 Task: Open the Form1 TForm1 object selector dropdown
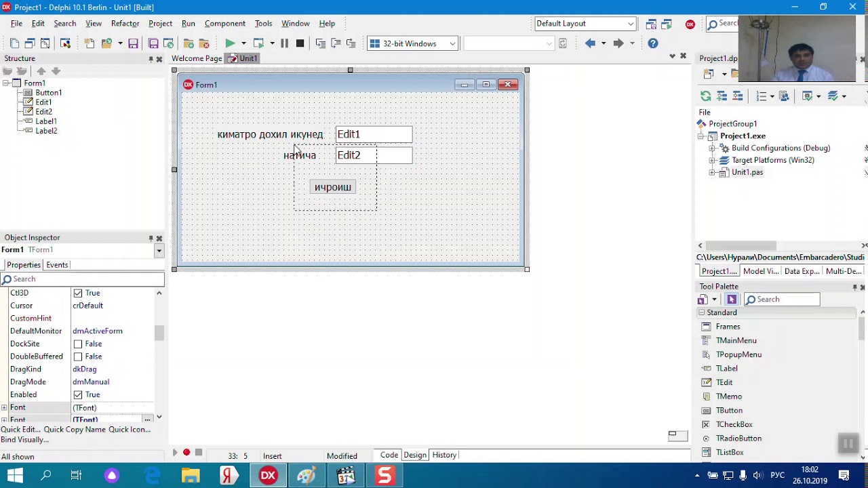click(x=159, y=250)
